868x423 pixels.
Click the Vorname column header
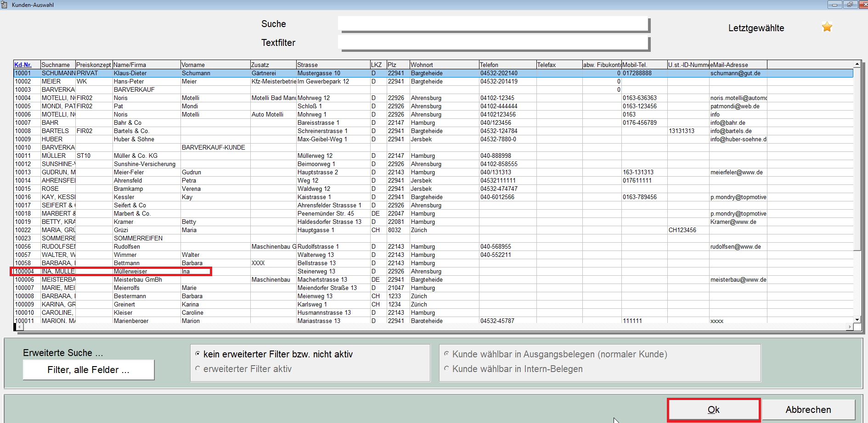click(215, 65)
